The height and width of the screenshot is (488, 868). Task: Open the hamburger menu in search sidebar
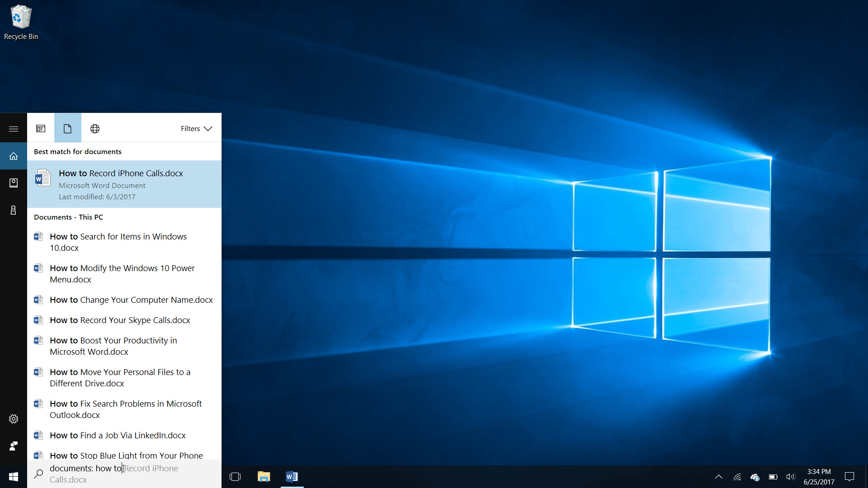point(14,129)
